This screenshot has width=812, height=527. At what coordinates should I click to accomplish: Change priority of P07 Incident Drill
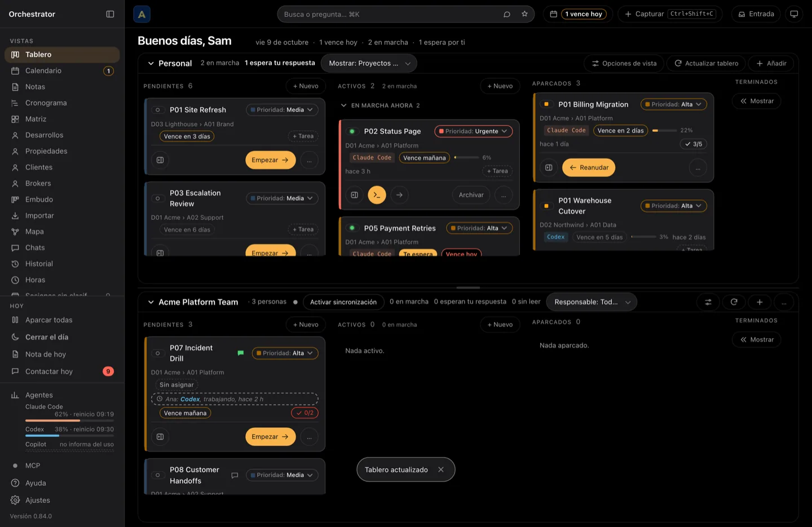point(285,353)
